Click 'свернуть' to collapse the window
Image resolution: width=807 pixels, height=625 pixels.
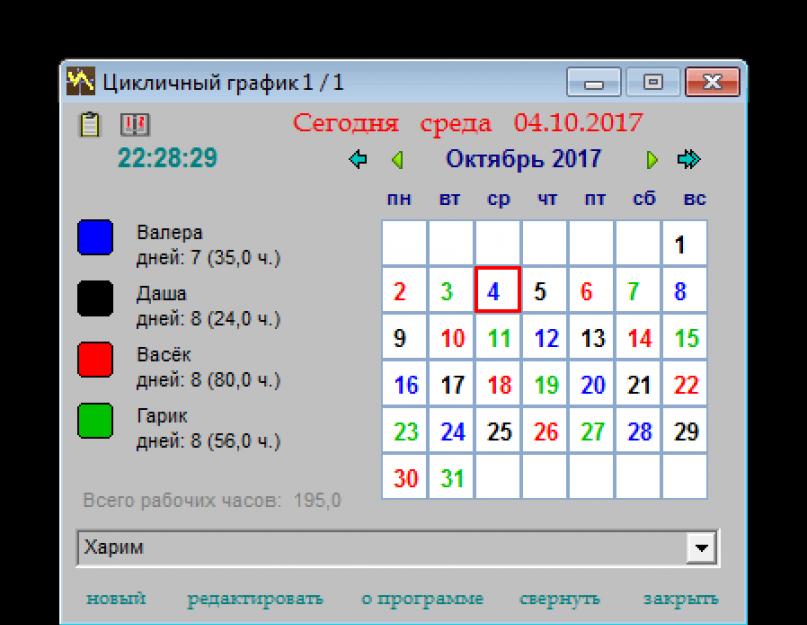point(559,599)
